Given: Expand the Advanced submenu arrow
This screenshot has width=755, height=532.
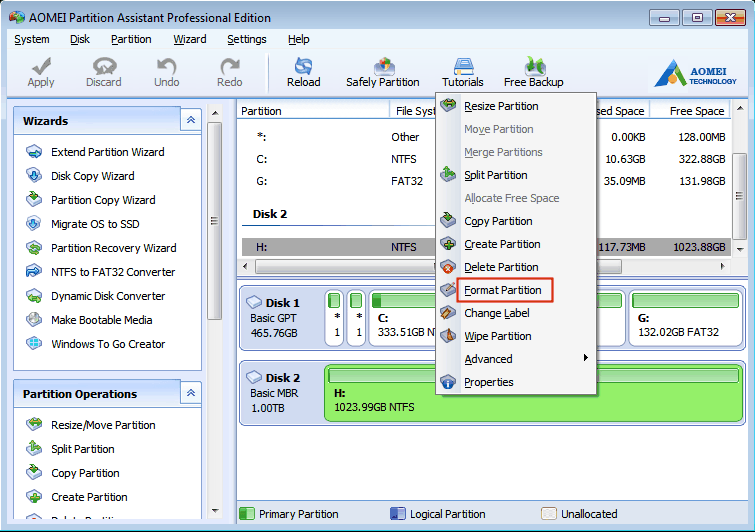Looking at the screenshot, I should [x=586, y=358].
